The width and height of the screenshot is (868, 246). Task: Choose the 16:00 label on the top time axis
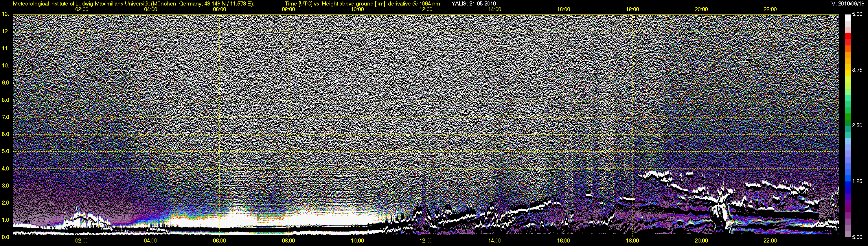pos(563,10)
